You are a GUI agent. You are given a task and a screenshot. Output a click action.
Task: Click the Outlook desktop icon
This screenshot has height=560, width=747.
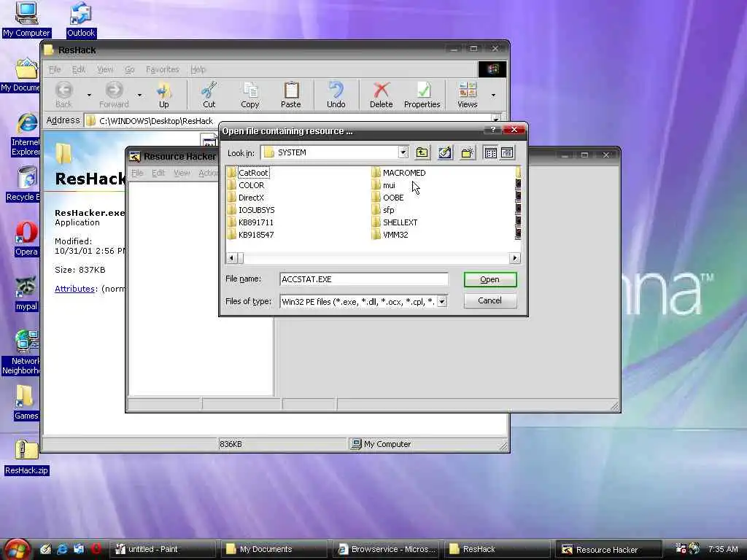[80, 20]
